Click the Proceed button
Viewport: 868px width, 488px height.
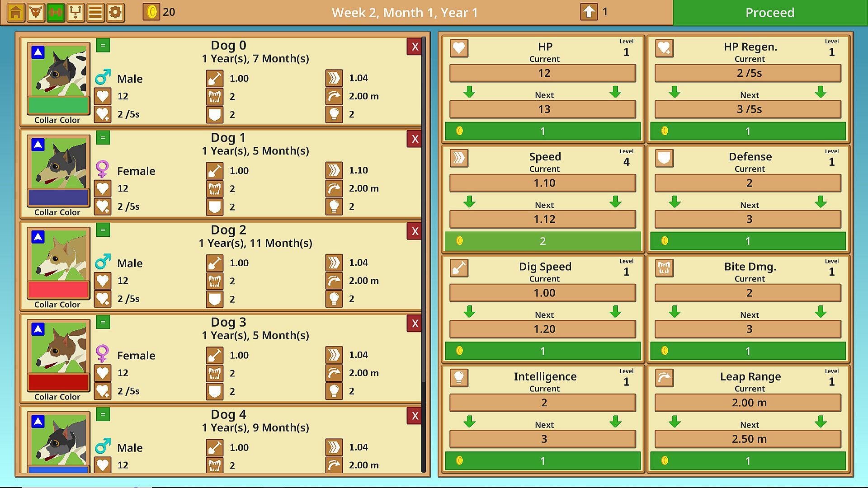770,13
